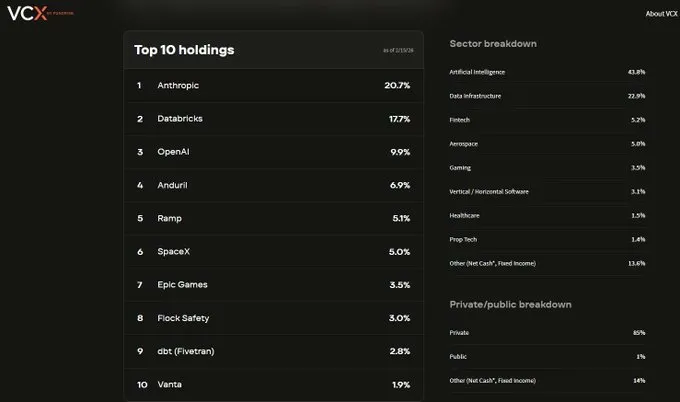Viewport: 680px width, 402px height.
Task: Click the 13.6% sector Other value
Action: tap(636, 263)
